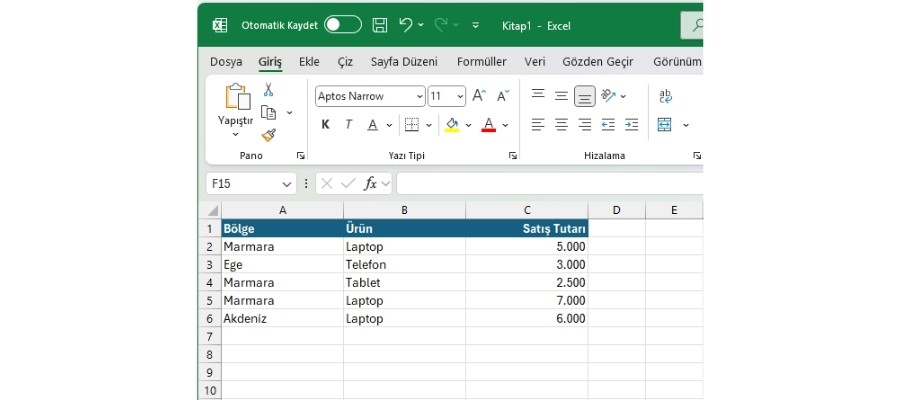Click the Increase Font Size icon
The width and height of the screenshot is (900, 400).
pos(479,96)
